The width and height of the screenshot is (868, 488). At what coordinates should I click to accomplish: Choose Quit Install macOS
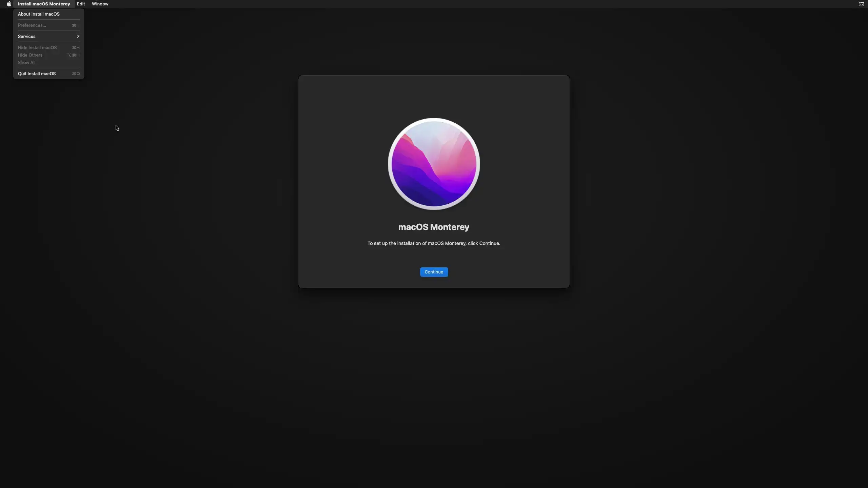37,74
